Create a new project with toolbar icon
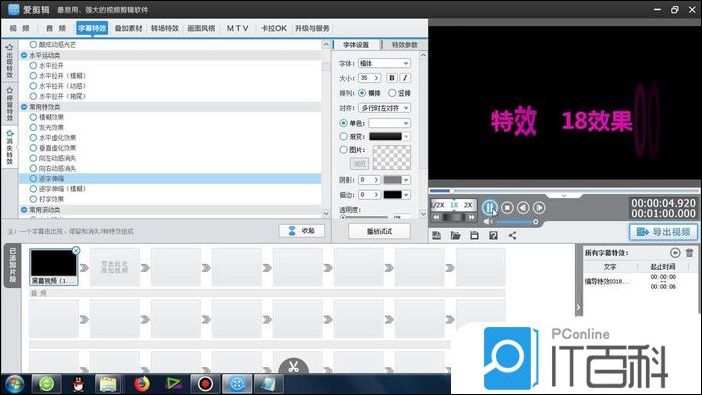This screenshot has height=395, width=702. pyautogui.click(x=437, y=236)
